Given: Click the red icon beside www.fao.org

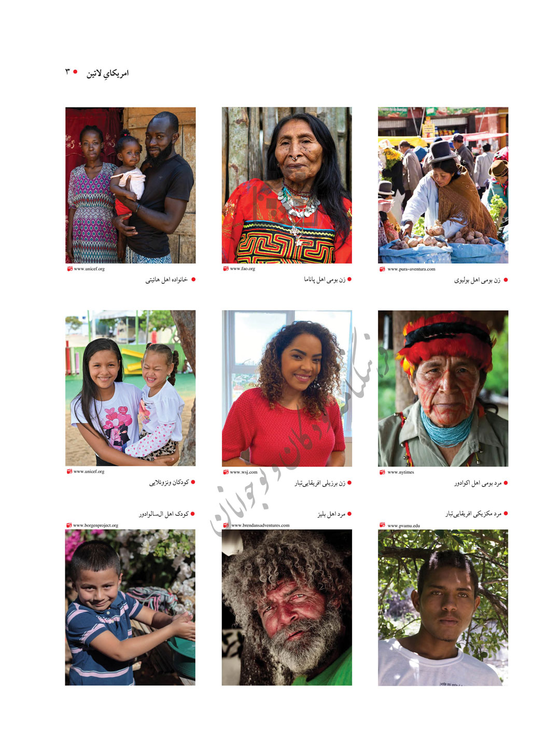Looking at the screenshot, I should [226, 269].
